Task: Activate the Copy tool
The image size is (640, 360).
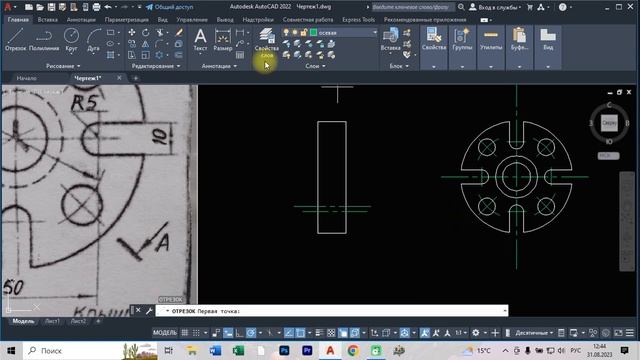Action: [x=132, y=44]
